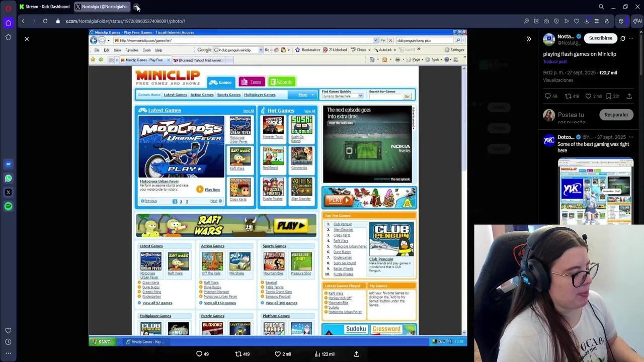Click Suscribirse button for Nostalgia
Viewport: 644px width, 362px height.
click(x=601, y=38)
